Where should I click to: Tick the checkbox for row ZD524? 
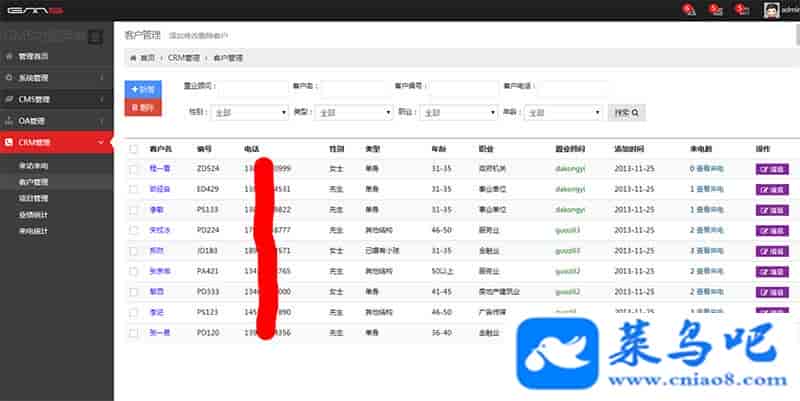click(x=133, y=169)
